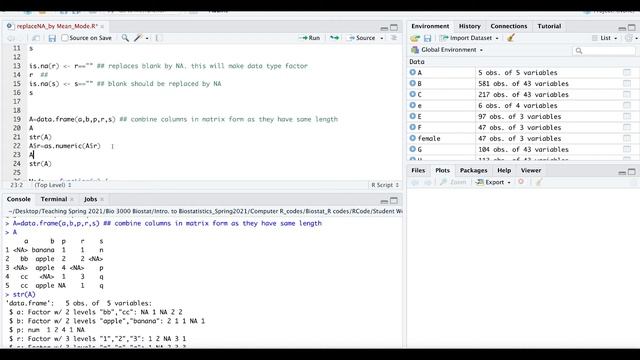Refresh the Environment pane
640x360 pixels.
point(629,38)
